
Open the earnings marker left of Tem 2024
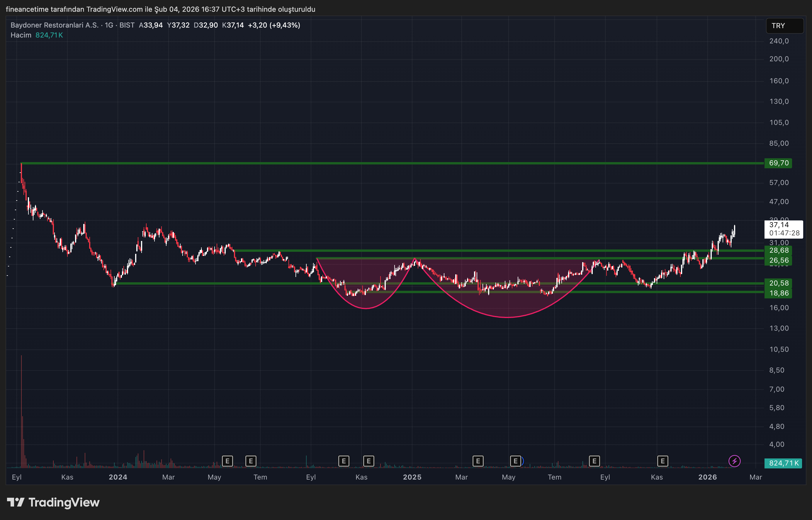pos(251,461)
